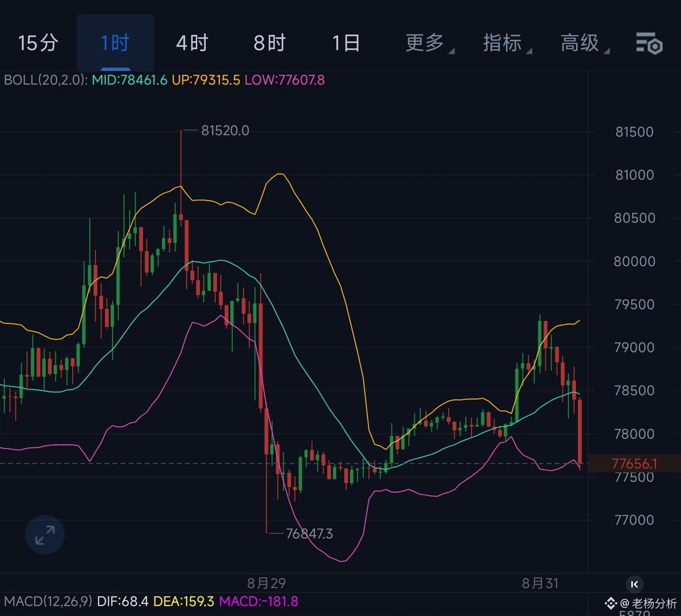Click the 81520.0 high price label
This screenshot has height=616, width=681.
click(x=225, y=130)
